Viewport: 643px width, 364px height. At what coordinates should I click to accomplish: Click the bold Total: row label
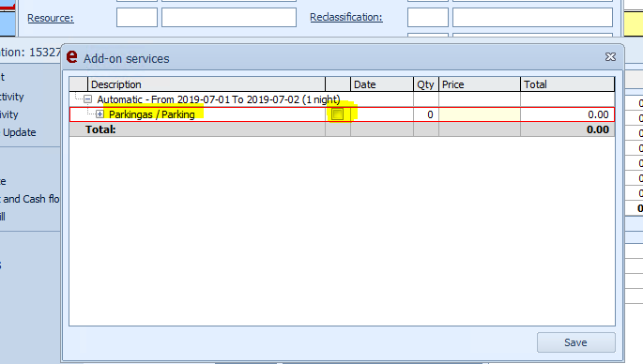(100, 129)
